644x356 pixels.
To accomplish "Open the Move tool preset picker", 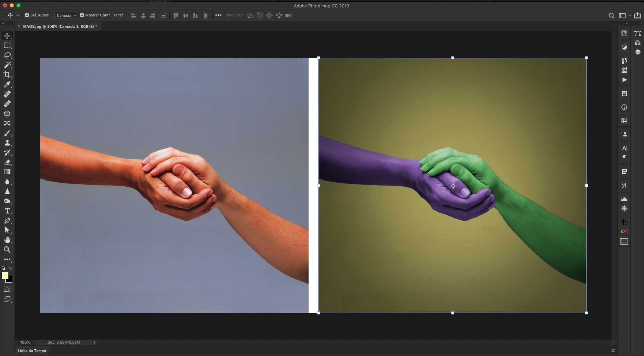I will (18, 15).
